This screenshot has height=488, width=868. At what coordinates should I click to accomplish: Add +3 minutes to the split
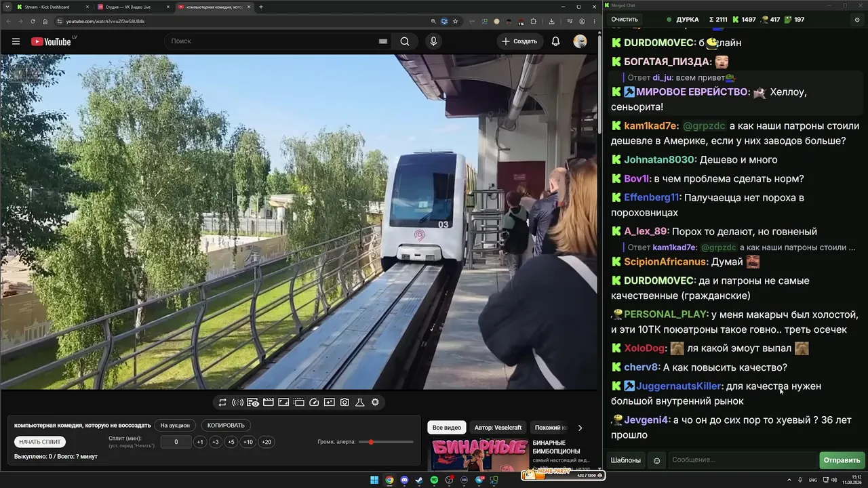tap(215, 442)
